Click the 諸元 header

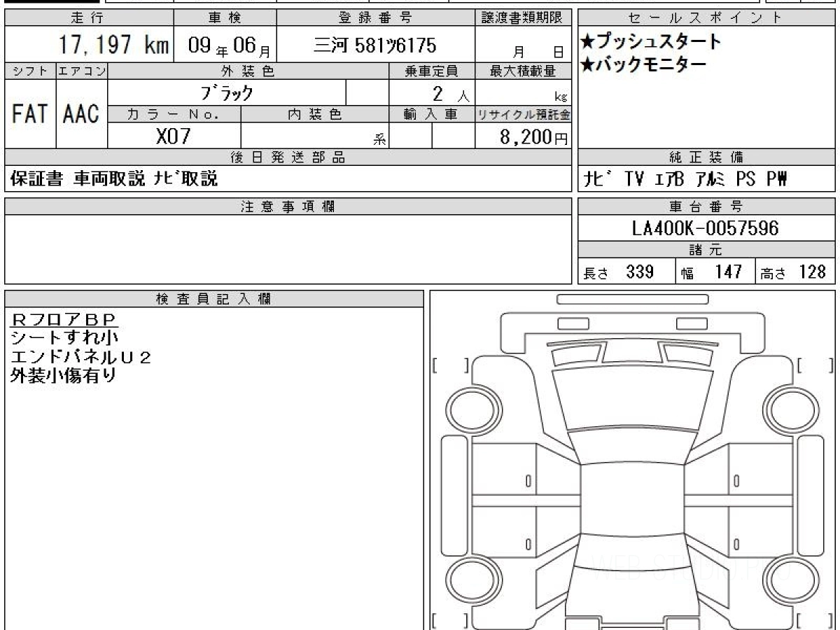click(706, 251)
